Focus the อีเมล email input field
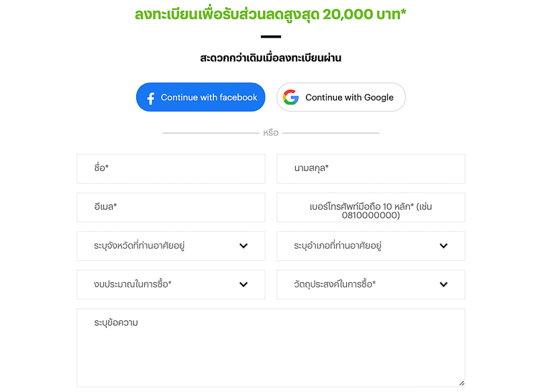Screen dimensions: 536x392 [171, 208]
